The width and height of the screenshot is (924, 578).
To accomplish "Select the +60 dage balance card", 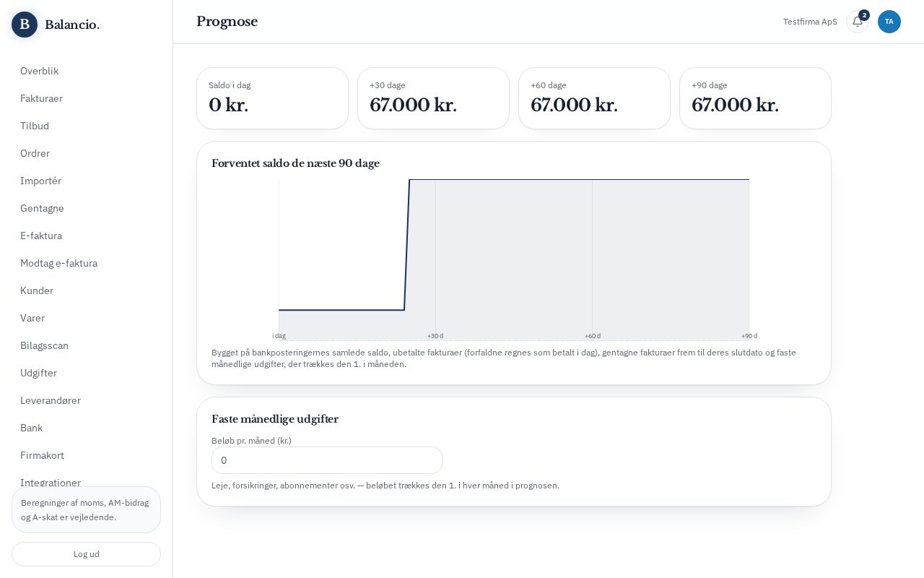I will tap(594, 98).
